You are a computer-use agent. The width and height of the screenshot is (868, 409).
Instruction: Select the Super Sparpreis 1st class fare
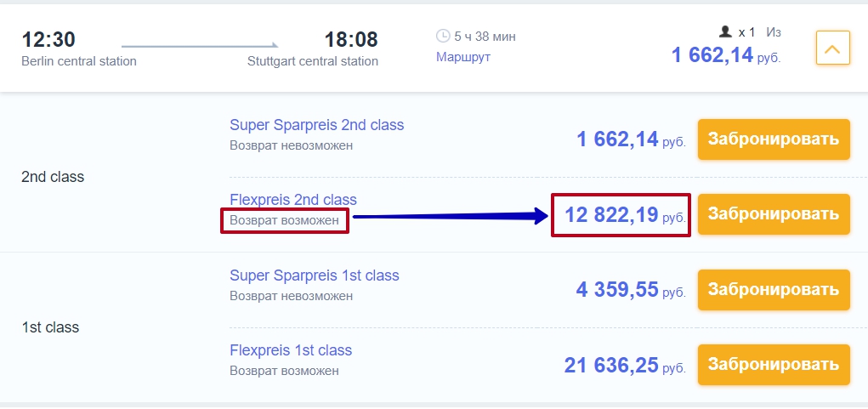pyautogui.click(x=315, y=275)
